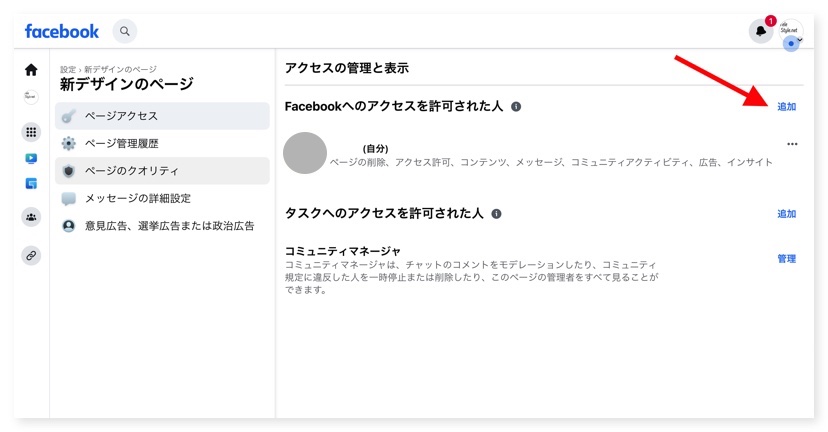
Task: Click the Facebook logo
Action: click(62, 31)
